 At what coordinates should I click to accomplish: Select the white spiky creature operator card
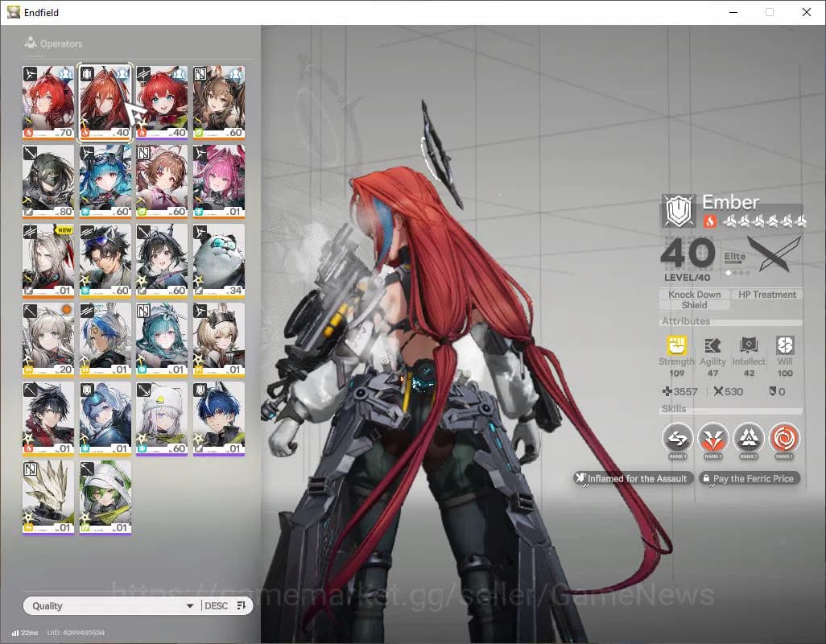tap(48, 497)
